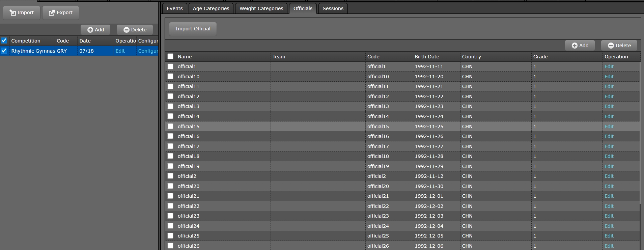Uncheck the Rhythmic Gymnastics competition checkbox

pos(4,51)
